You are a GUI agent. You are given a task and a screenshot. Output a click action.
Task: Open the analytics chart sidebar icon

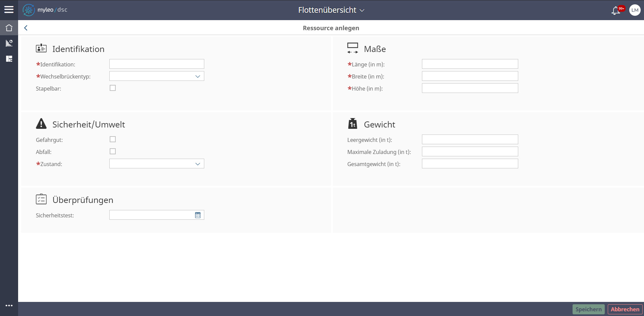click(9, 43)
